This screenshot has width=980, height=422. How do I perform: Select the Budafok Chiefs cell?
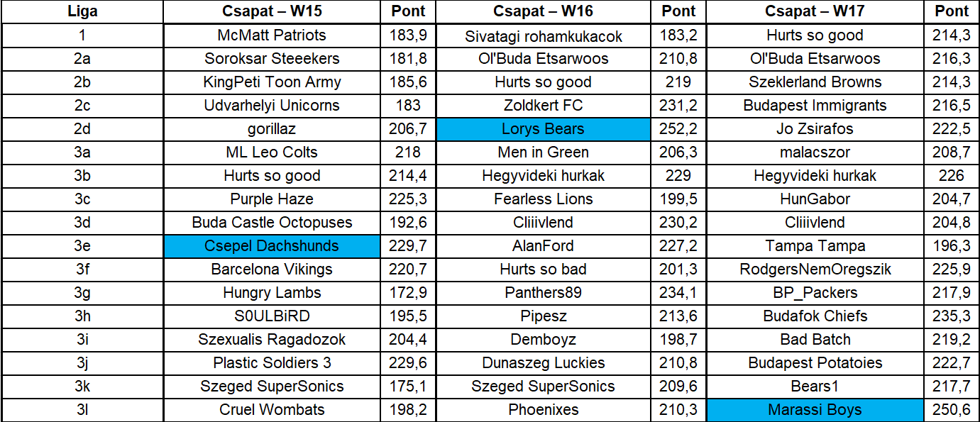pos(815,316)
